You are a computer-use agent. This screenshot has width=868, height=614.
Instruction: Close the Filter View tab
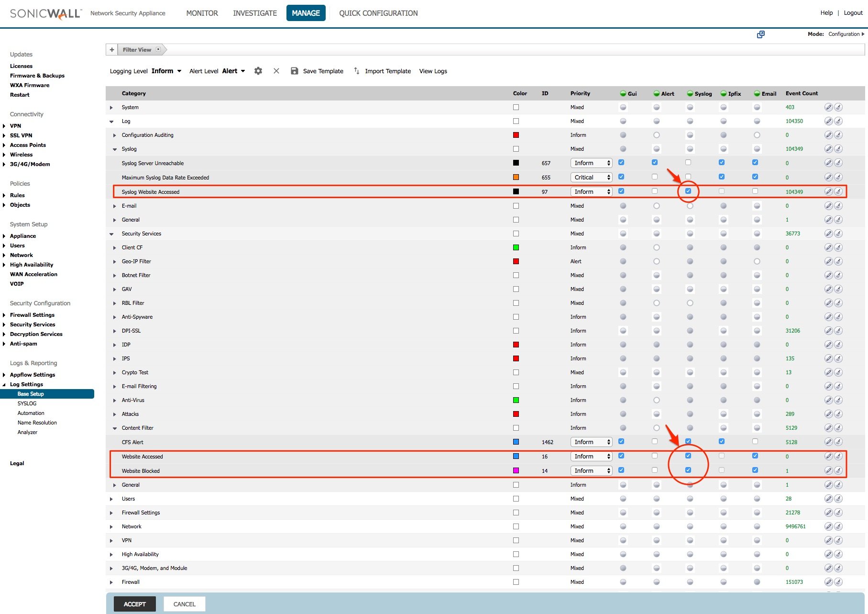pos(158,49)
